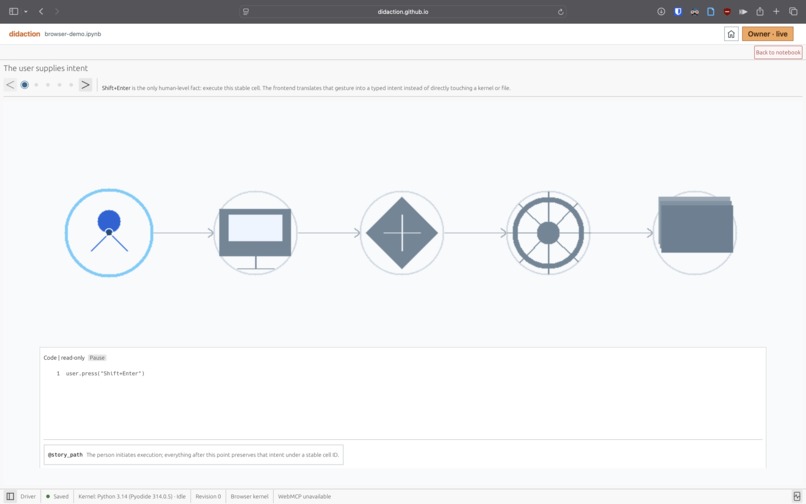Viewport: 806px width, 504px height.
Task: Select the stacked files node
Action: [x=695, y=233]
